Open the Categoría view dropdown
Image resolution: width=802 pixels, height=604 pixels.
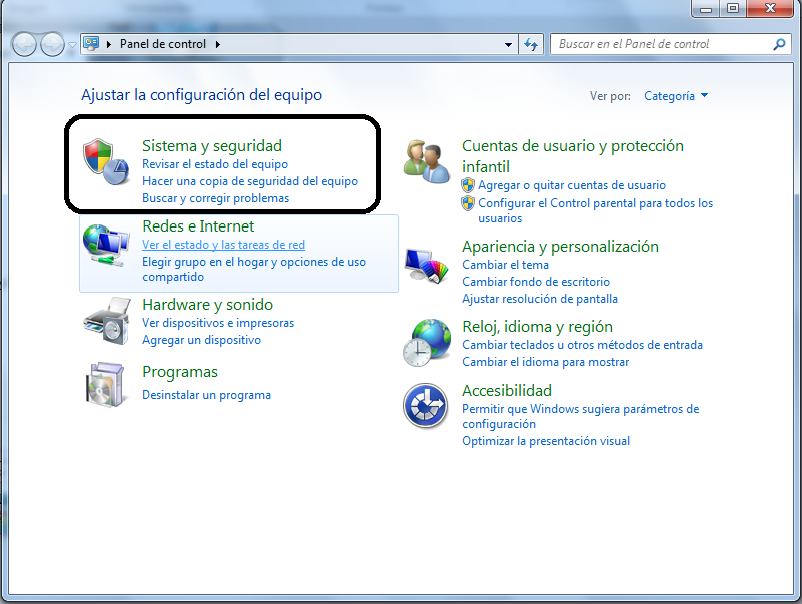[x=676, y=96]
